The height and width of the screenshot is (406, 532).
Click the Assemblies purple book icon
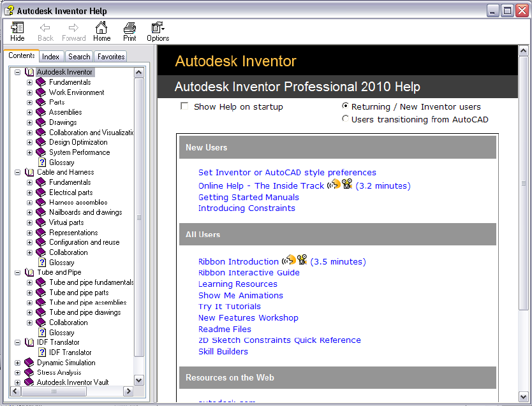click(41, 112)
